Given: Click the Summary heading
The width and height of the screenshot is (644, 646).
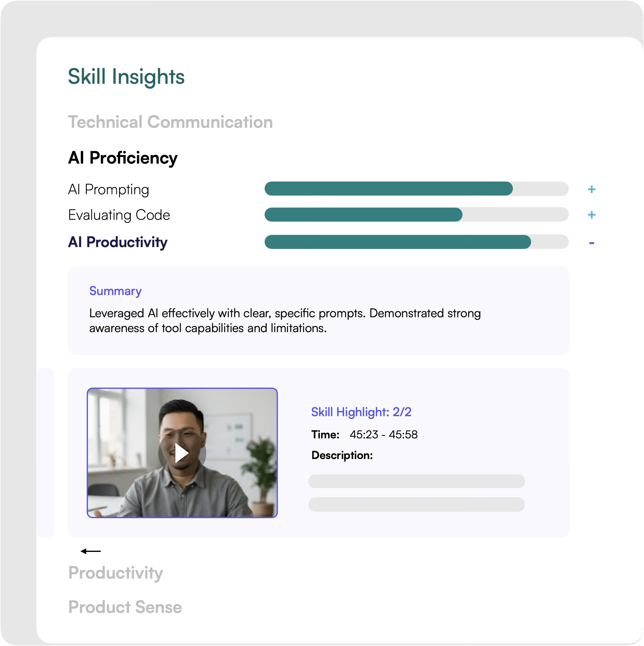Looking at the screenshot, I should [115, 291].
